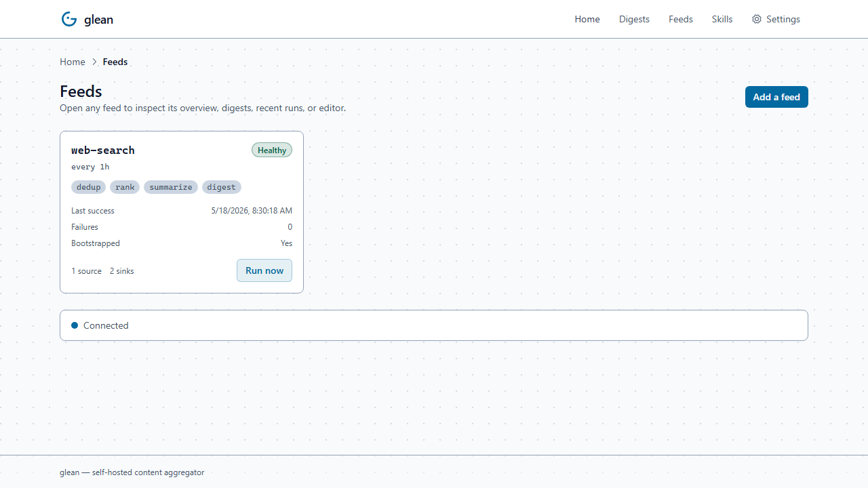The height and width of the screenshot is (488, 868).
Task: Go to the Feeds nav item
Action: pyautogui.click(x=681, y=19)
